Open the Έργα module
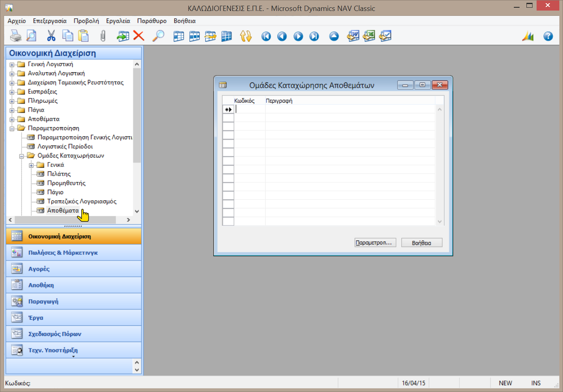Viewport: 563px width, 392px height. tap(74, 318)
